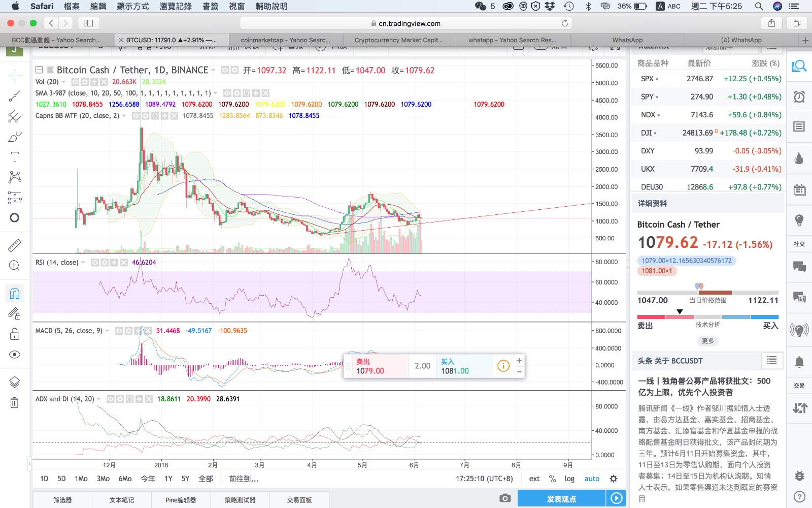Select the trend line drawing tool
The width and height of the screenshot is (812, 508).
15,96
